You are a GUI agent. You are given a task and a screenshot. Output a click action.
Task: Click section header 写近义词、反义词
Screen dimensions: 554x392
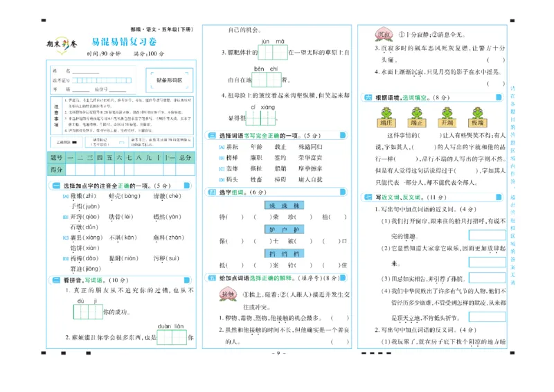pos(432,197)
